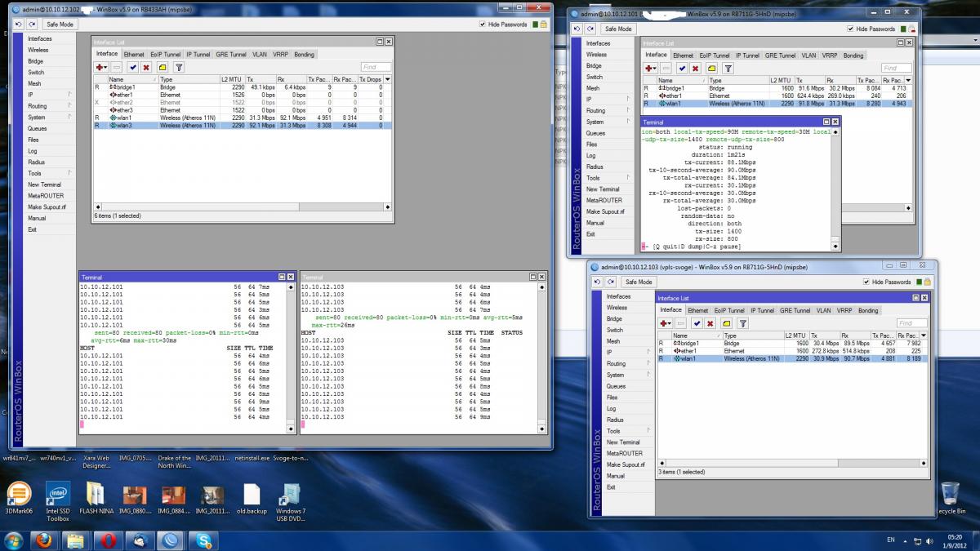Uncheck Hide Passwords in the 10.10.12.101 window
The height and width of the screenshot is (551, 980).
coord(851,29)
